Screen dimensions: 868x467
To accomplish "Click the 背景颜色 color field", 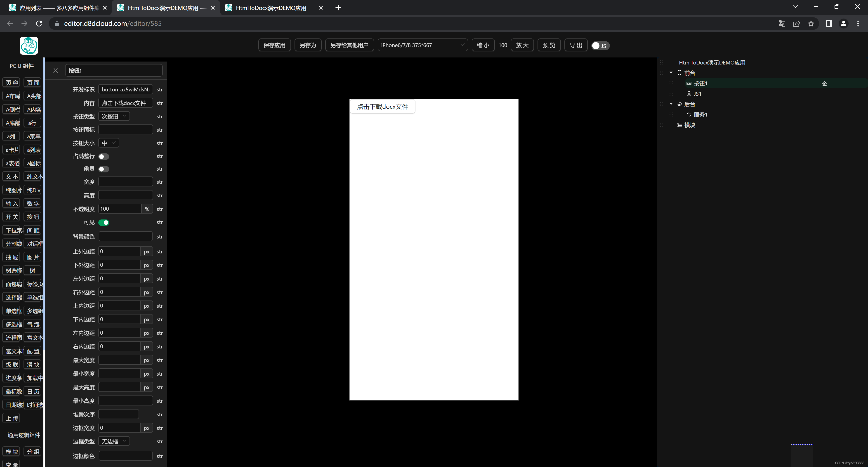I will [x=125, y=236].
